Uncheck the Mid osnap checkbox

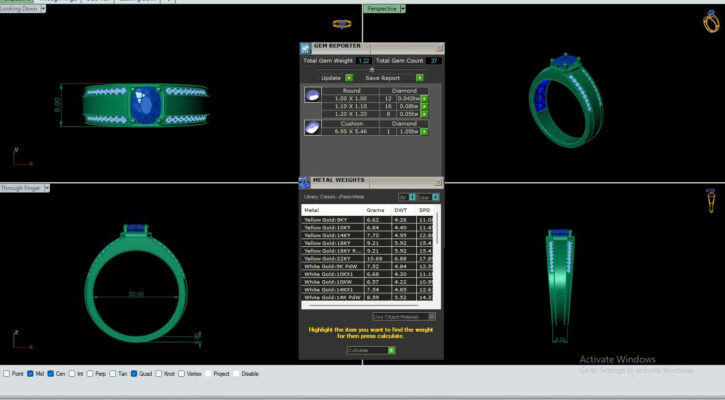pos(31,373)
